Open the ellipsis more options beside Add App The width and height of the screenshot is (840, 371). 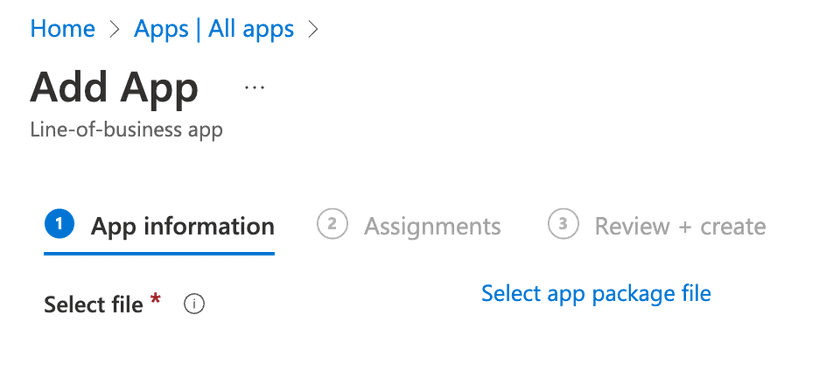pyautogui.click(x=254, y=87)
